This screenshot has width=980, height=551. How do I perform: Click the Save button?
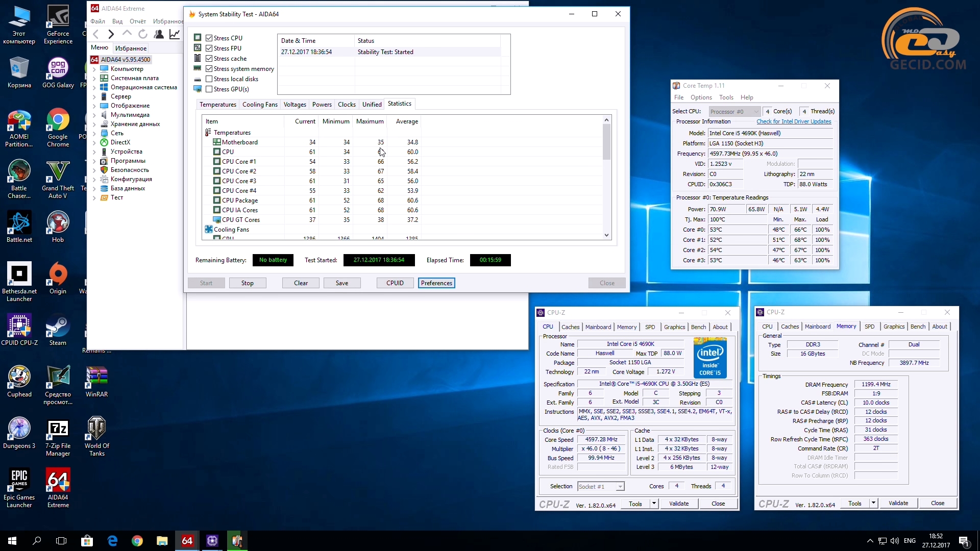click(x=342, y=283)
